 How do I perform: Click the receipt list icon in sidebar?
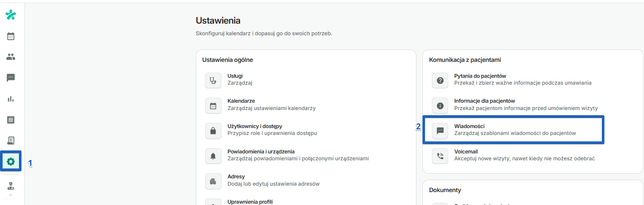point(11,119)
